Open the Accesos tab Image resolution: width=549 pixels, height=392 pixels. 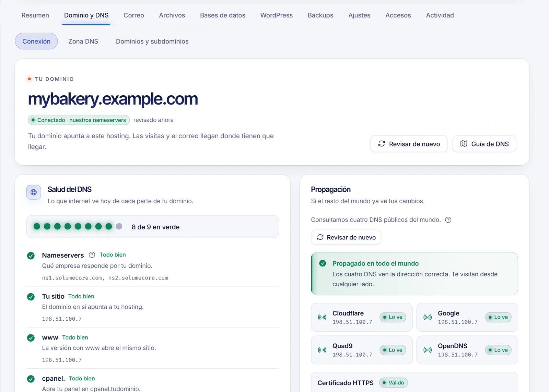pos(398,15)
